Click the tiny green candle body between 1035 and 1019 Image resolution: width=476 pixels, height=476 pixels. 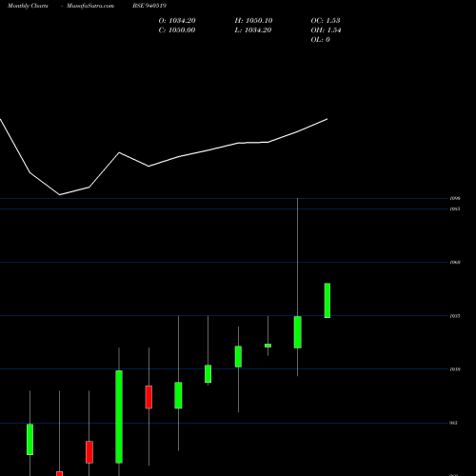268,346
